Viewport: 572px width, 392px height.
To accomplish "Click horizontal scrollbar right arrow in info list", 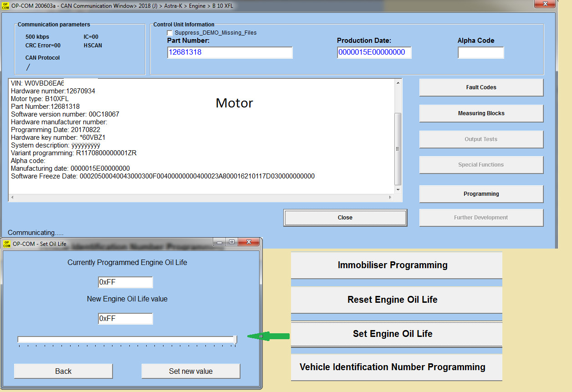I will point(390,198).
